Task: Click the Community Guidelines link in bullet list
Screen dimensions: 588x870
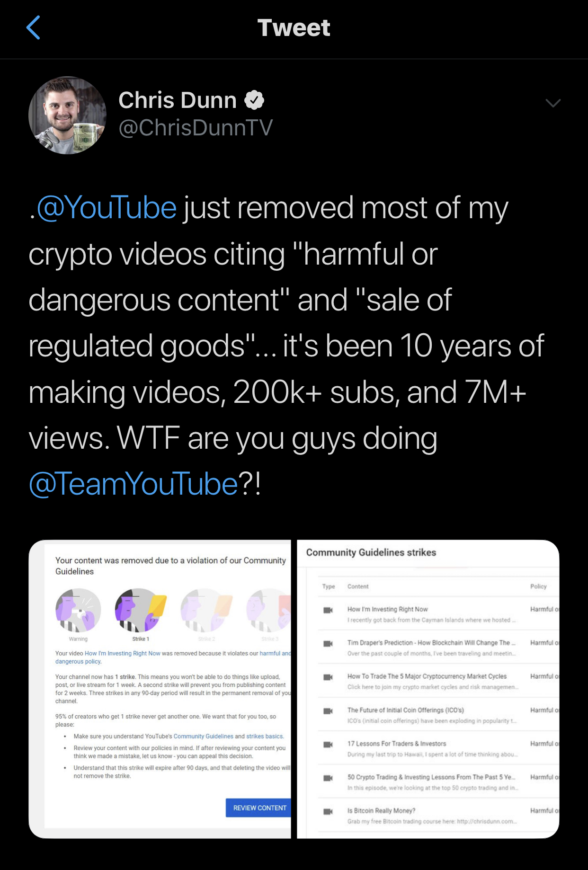Action: tap(203, 736)
